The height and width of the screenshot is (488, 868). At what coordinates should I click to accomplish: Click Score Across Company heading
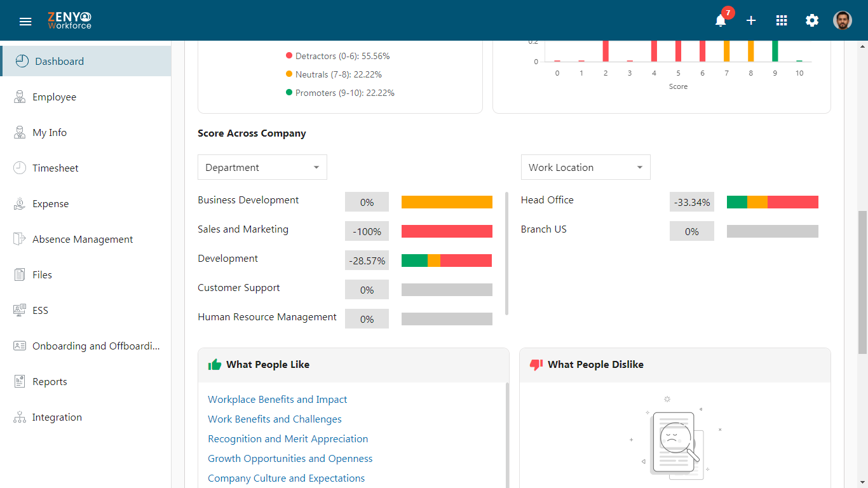pos(252,133)
